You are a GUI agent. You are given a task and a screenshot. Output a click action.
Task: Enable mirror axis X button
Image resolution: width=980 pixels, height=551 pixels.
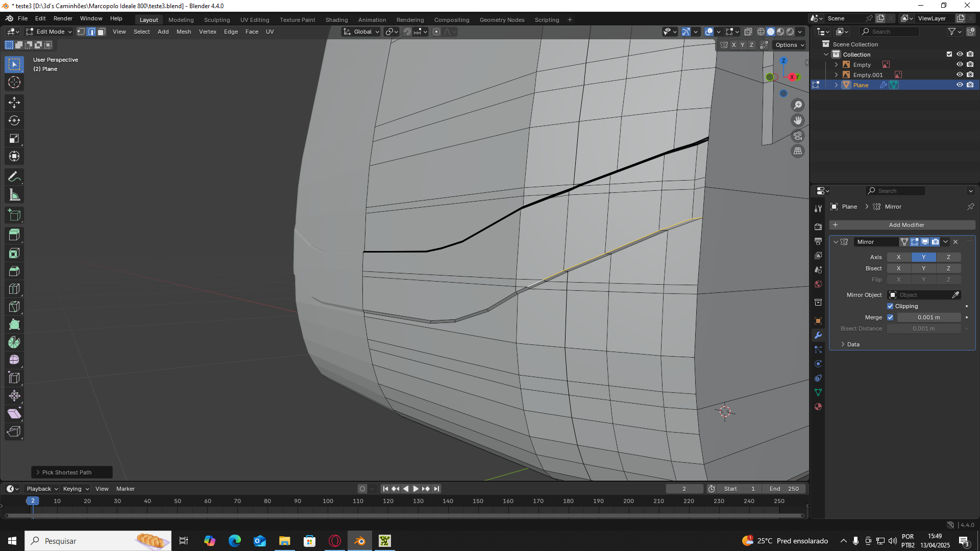[898, 257]
